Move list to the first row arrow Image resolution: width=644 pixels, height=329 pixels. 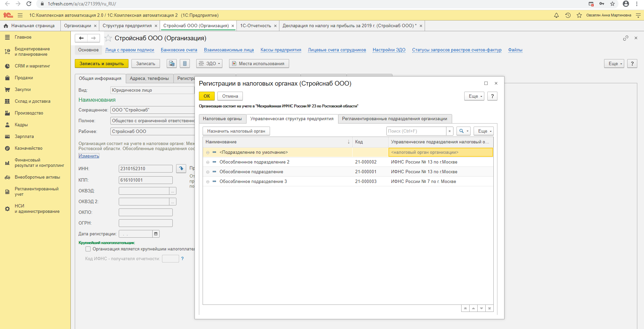(x=465, y=308)
